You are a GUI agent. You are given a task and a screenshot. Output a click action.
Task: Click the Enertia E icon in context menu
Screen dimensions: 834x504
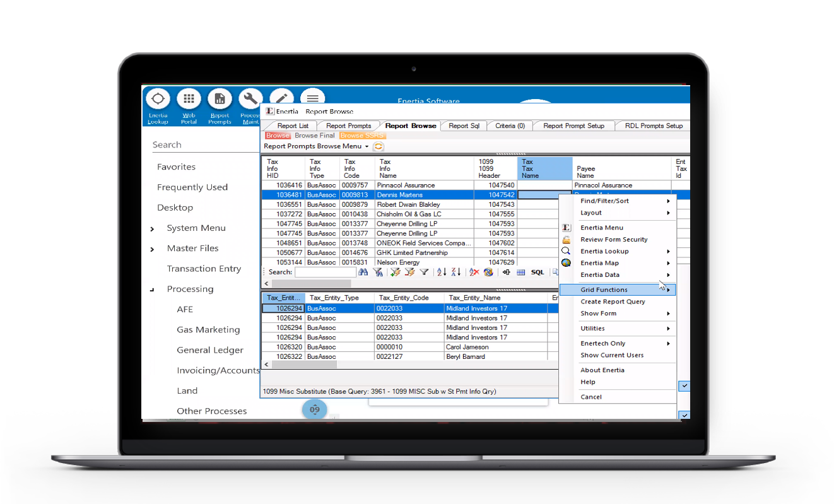pyautogui.click(x=567, y=228)
